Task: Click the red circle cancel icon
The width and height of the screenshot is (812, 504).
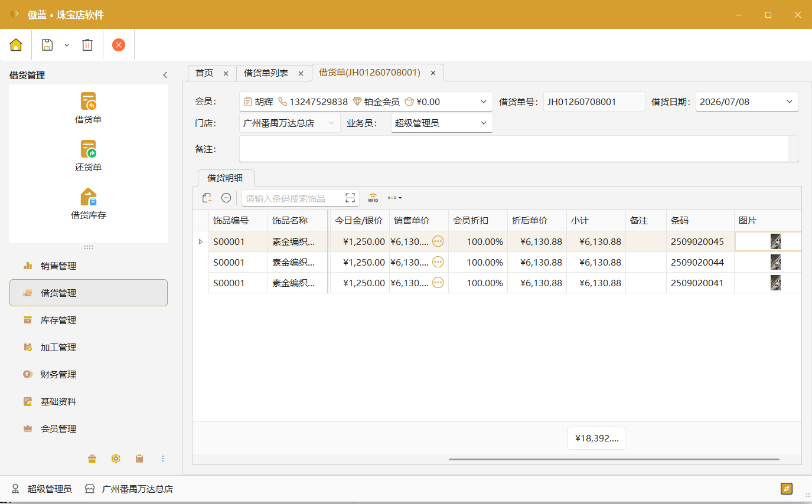Action: coord(119,45)
